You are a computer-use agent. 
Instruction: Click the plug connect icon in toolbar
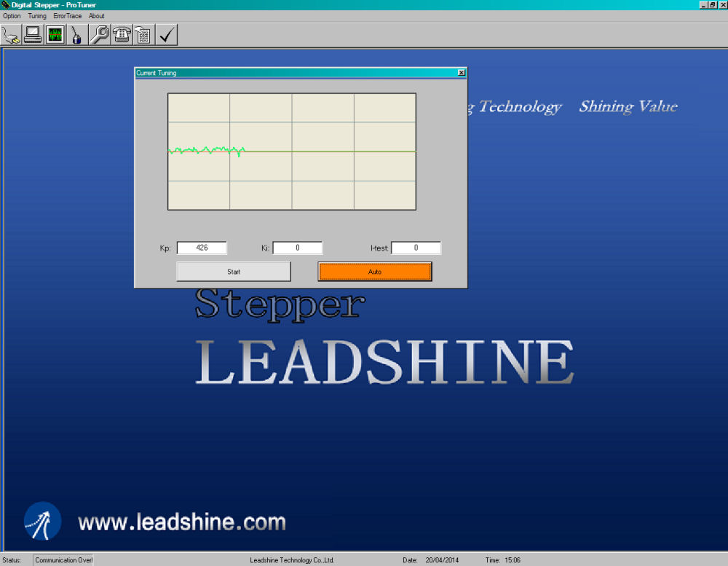tap(11, 35)
